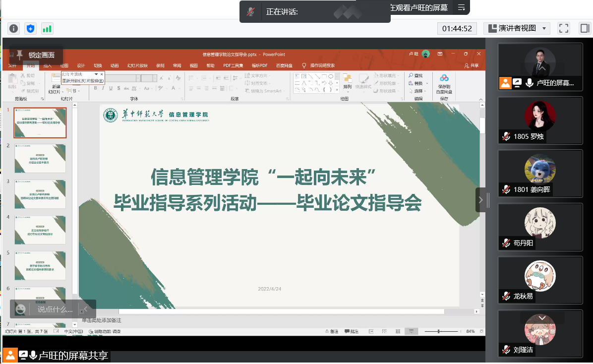Adjust the PowerPoint zoom slider

[438, 331]
